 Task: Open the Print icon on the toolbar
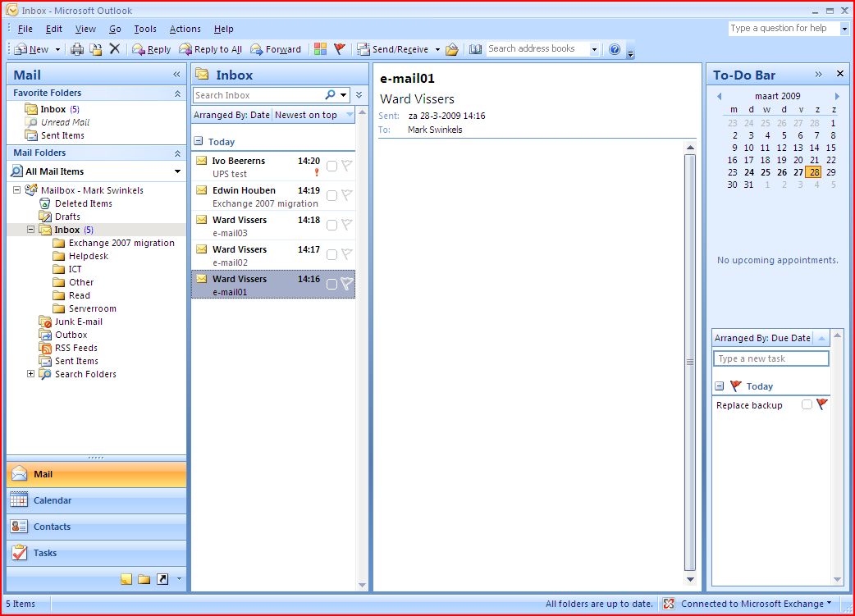78,48
